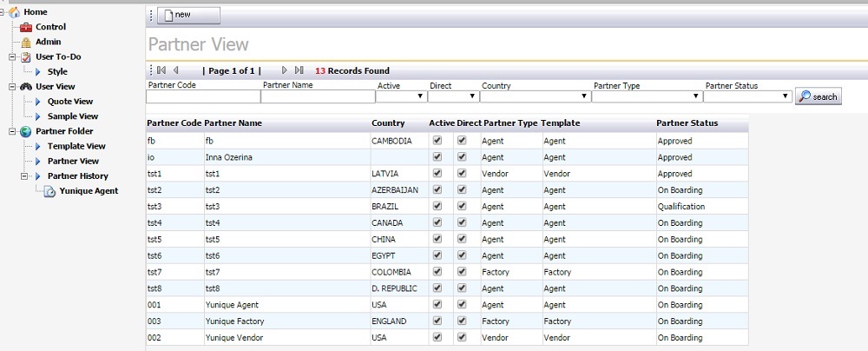Collapse the Home tree node
Screen dimensions: 868x351
point(2,12)
